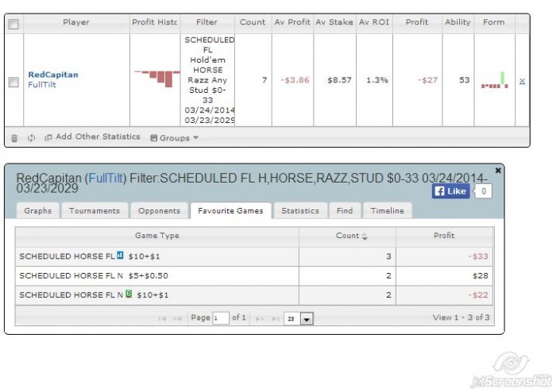556x392 pixels.
Task: Open the Find tab
Action: pos(345,211)
